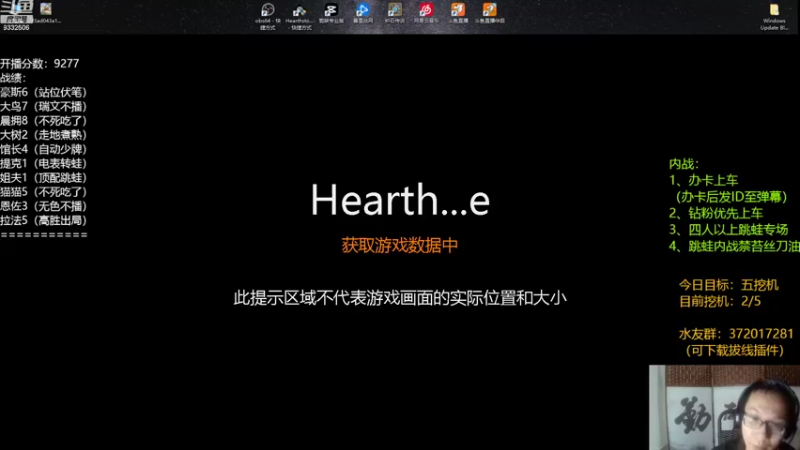Open the first orange 斗鱼直播 icon
The image size is (800, 450).
click(458, 13)
